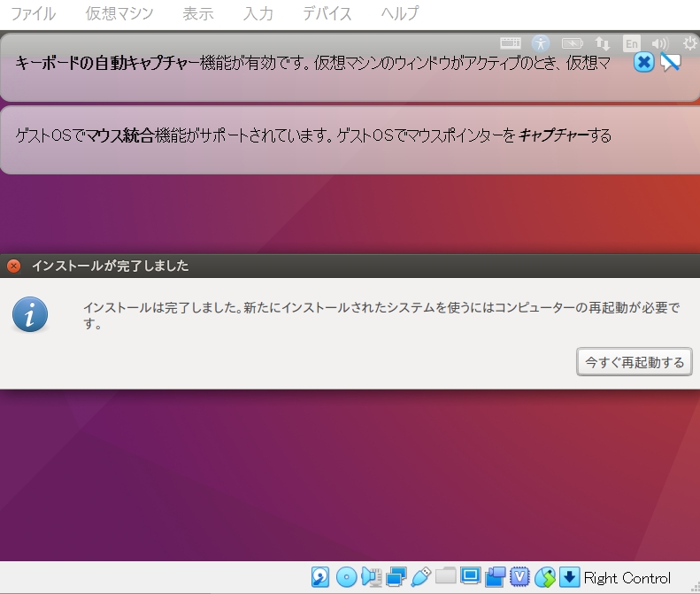
Task: Open Ubuntu accessibility menu icon
Action: point(540,43)
